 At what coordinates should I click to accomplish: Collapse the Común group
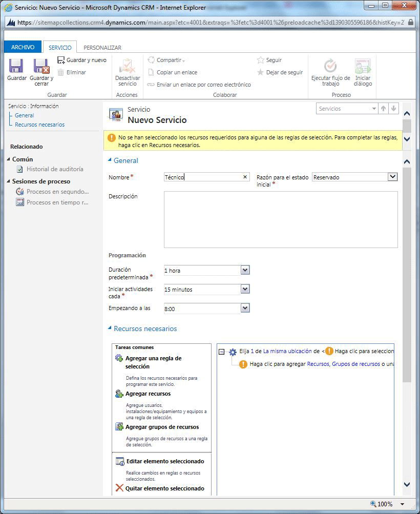9,159
